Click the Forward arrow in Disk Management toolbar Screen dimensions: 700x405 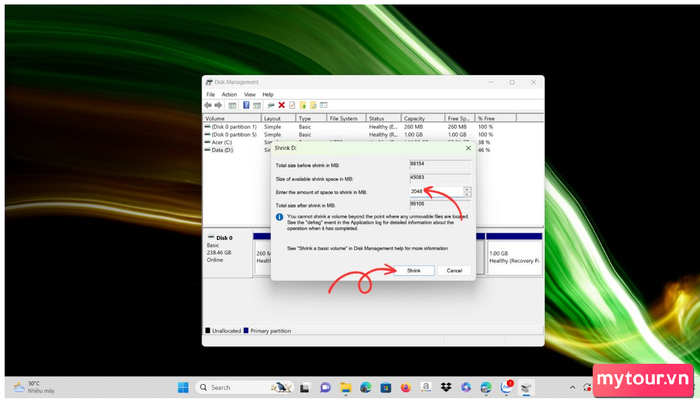(x=218, y=104)
